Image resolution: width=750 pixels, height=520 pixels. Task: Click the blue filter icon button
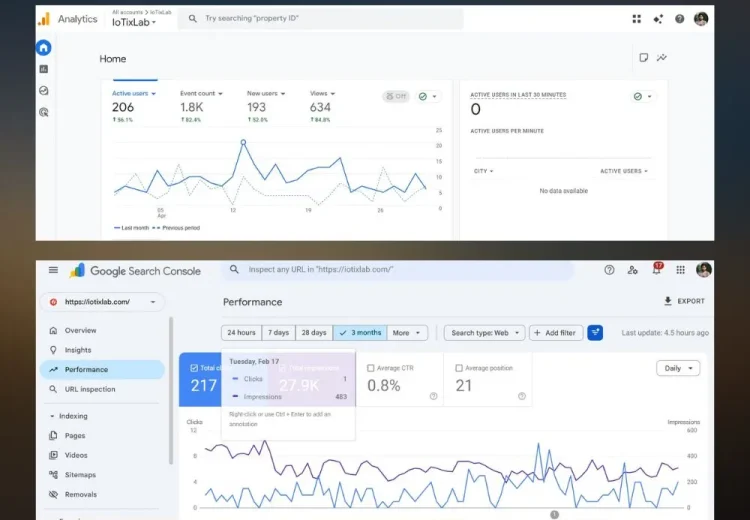pos(595,332)
